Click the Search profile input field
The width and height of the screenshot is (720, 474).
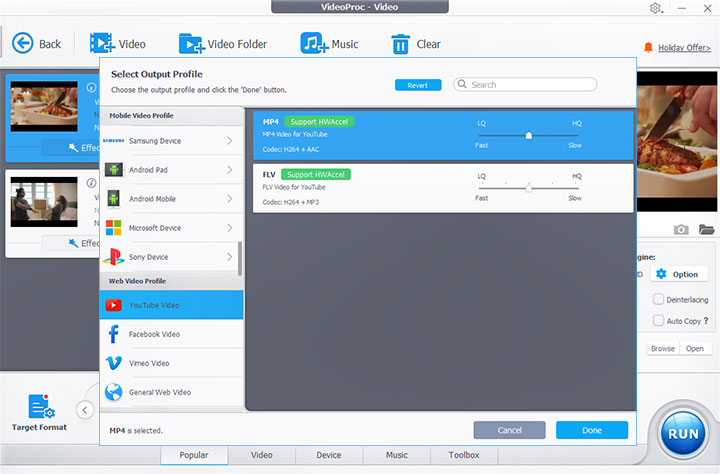(525, 85)
